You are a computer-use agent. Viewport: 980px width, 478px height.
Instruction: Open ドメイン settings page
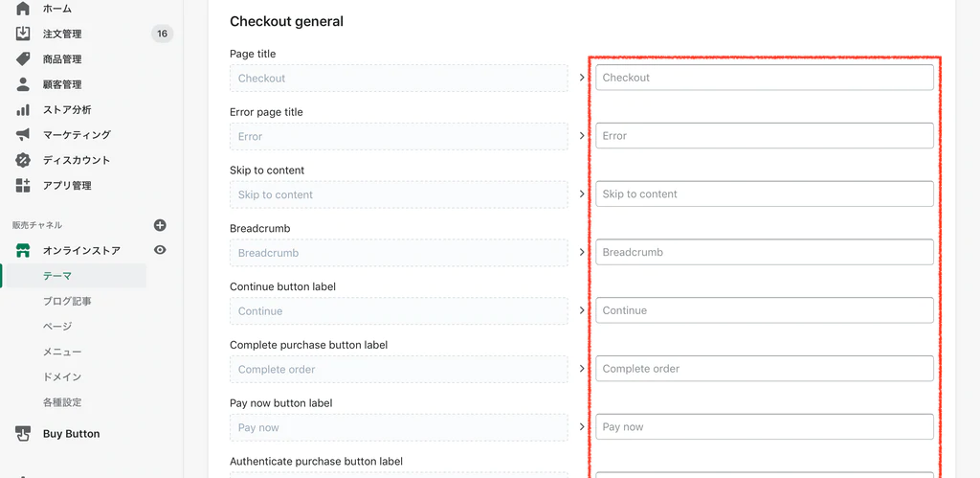[62, 376]
